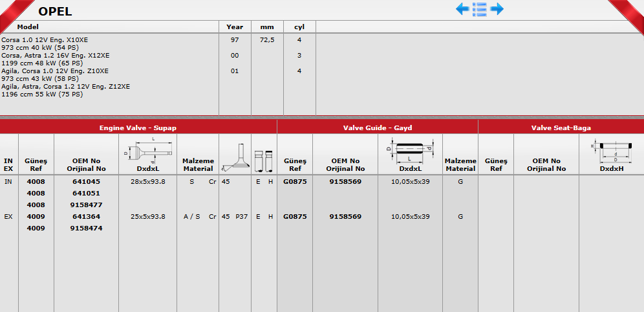Open valve guide ref G0875 in EX row
644x312 pixels.
click(294, 217)
